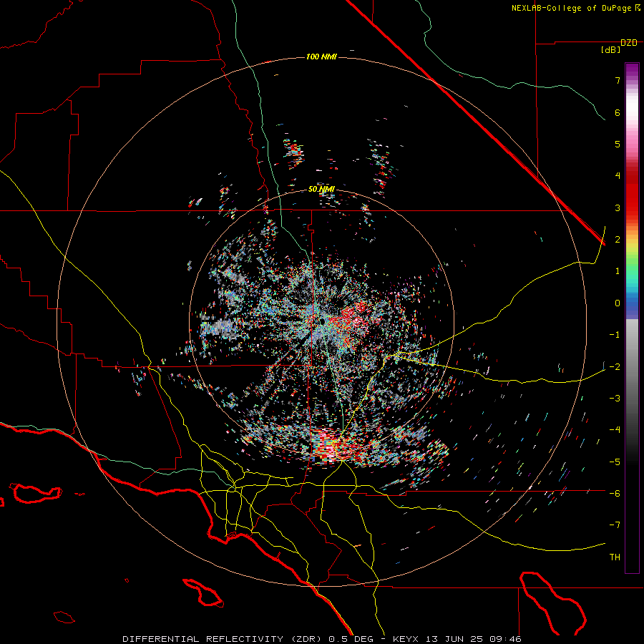The image size is (644, 644).
Task: Click the -1 tick label on the scale
Action: click(x=615, y=335)
